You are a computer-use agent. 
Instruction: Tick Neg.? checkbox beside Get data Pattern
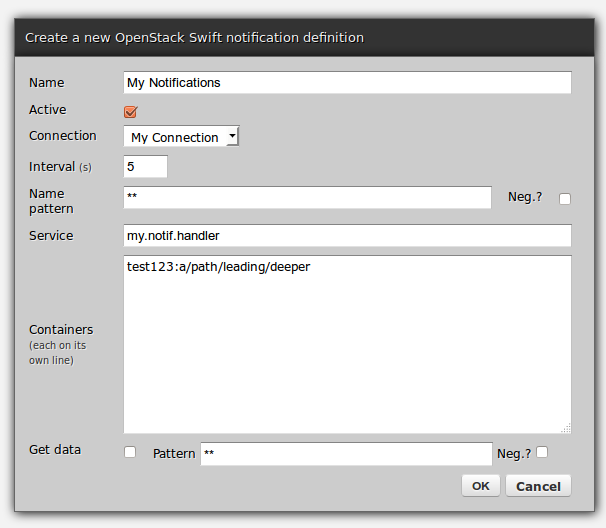click(x=542, y=452)
